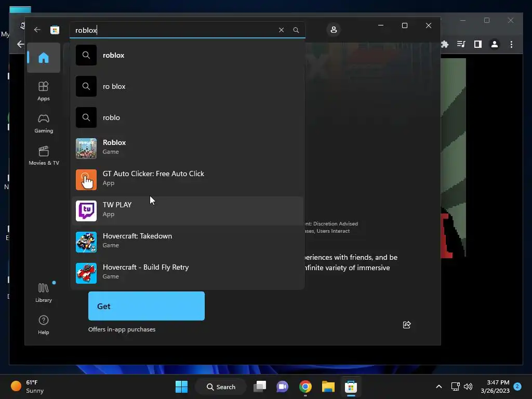Click the purple TW PLAY icon
532x399 pixels.
[x=86, y=211]
